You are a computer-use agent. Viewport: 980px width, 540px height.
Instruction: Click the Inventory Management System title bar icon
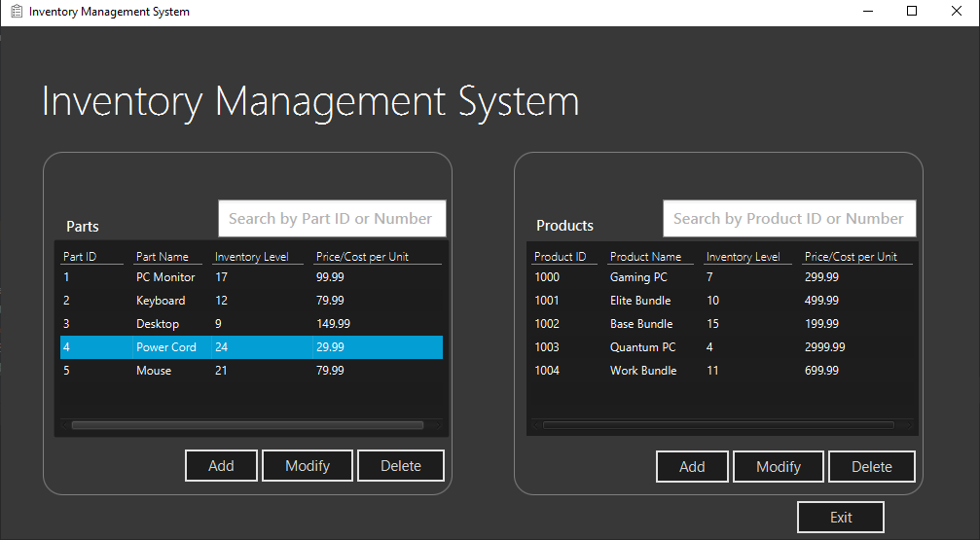coord(17,12)
